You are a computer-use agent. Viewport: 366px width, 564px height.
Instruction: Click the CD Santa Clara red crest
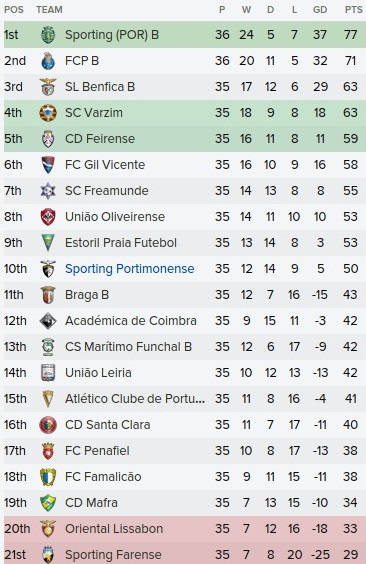(48, 425)
